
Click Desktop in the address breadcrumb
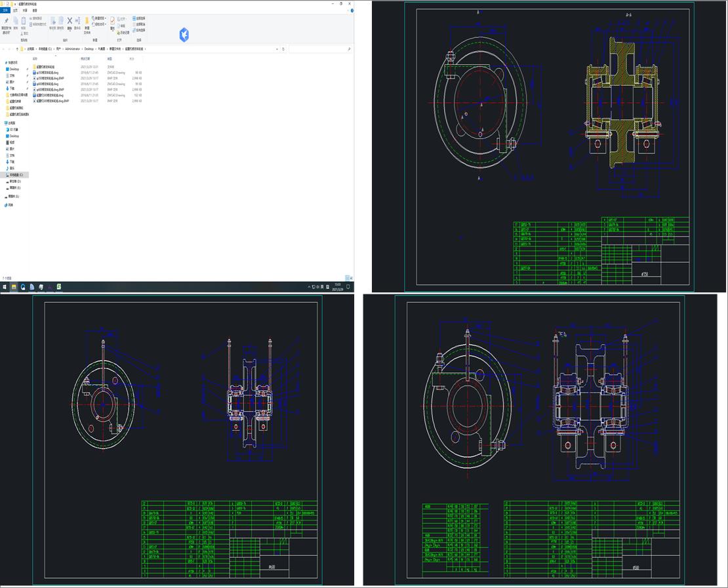pyautogui.click(x=89, y=49)
